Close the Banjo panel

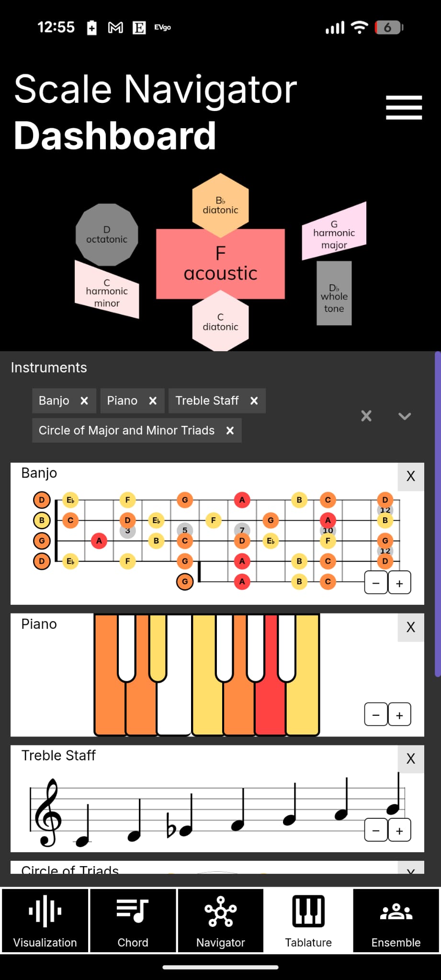tap(410, 476)
